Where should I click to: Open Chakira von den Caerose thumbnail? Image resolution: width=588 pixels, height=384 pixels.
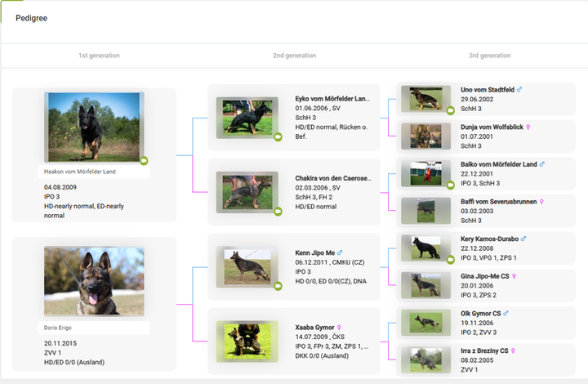[x=247, y=192]
